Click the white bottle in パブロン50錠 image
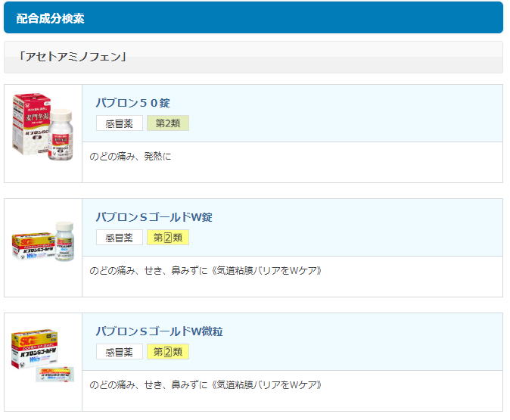The height and width of the screenshot is (420, 510). 61,135
